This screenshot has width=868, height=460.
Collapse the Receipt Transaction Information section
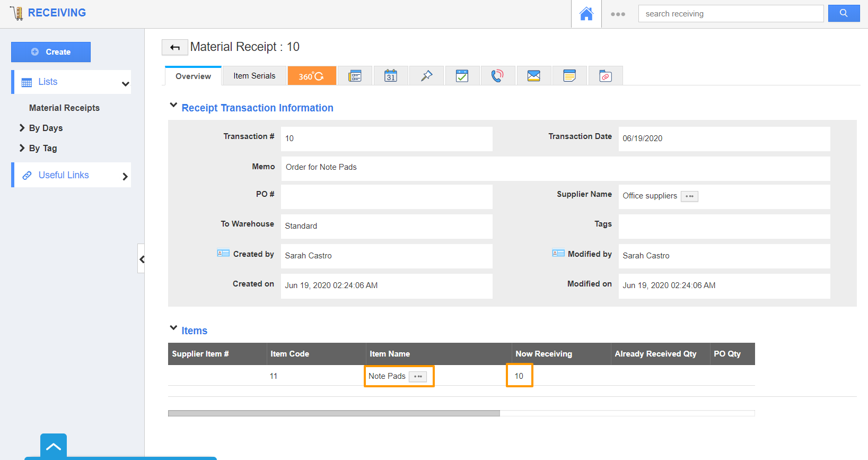point(173,106)
